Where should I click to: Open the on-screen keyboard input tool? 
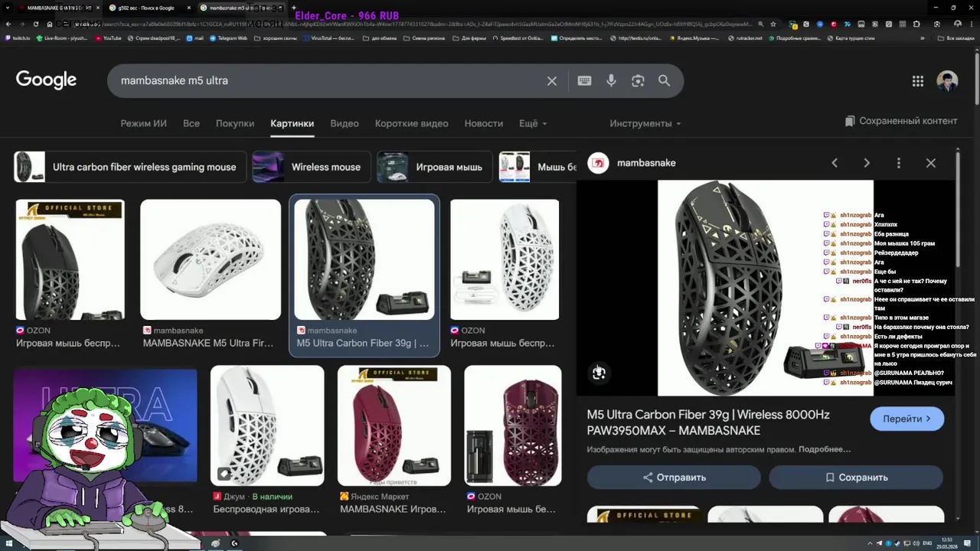tap(584, 80)
